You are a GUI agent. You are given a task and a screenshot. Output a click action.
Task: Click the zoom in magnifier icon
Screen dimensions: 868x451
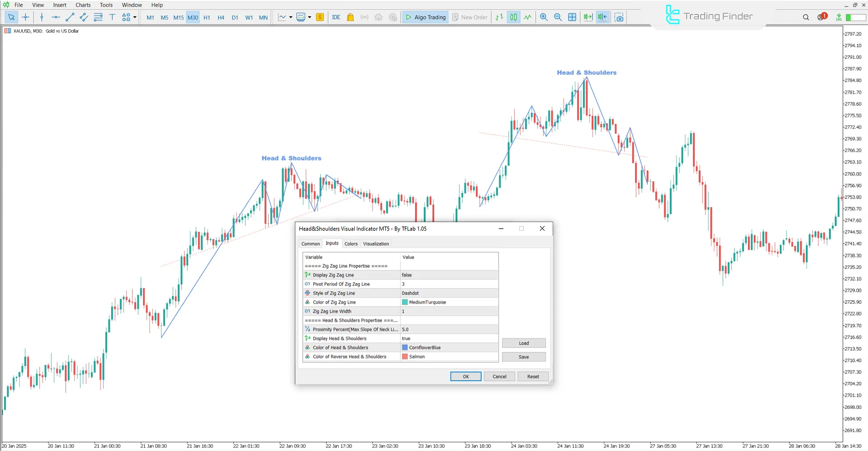pyautogui.click(x=544, y=17)
